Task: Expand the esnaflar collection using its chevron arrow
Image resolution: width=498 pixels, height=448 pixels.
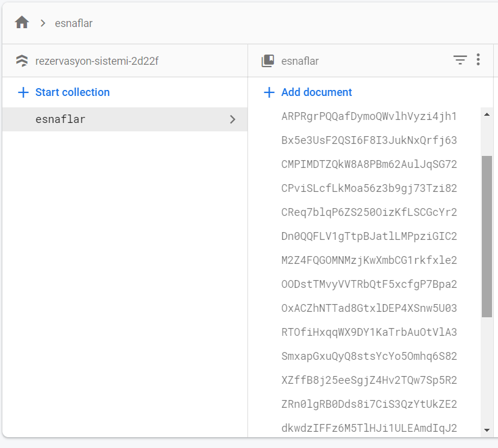Action: pyautogui.click(x=233, y=119)
